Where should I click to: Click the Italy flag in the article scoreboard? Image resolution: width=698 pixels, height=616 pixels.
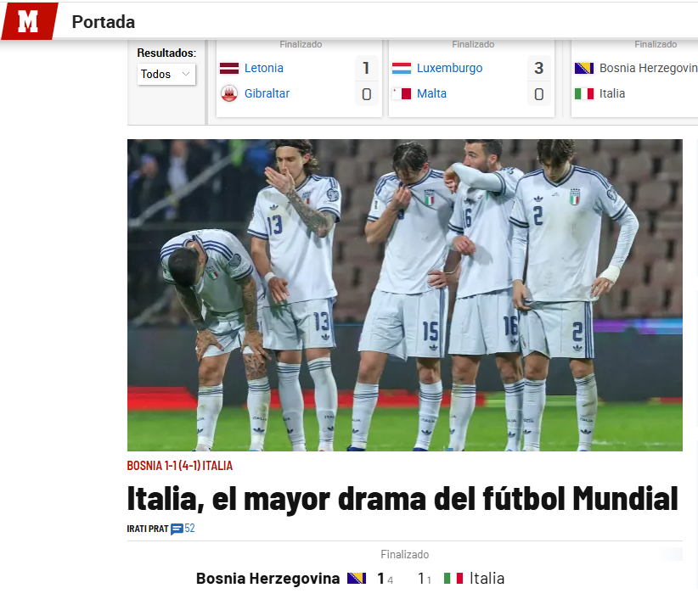point(453,578)
